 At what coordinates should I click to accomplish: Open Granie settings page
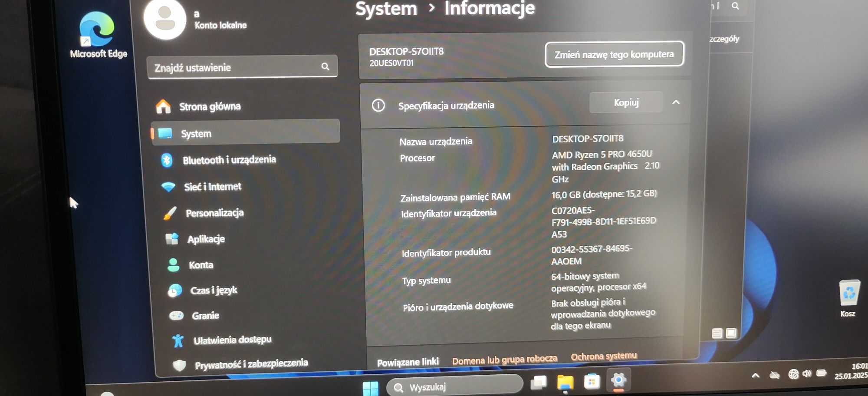tap(194, 315)
